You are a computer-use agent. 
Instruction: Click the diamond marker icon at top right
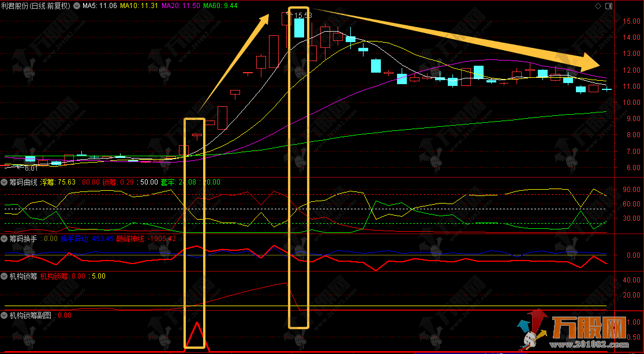597,6
